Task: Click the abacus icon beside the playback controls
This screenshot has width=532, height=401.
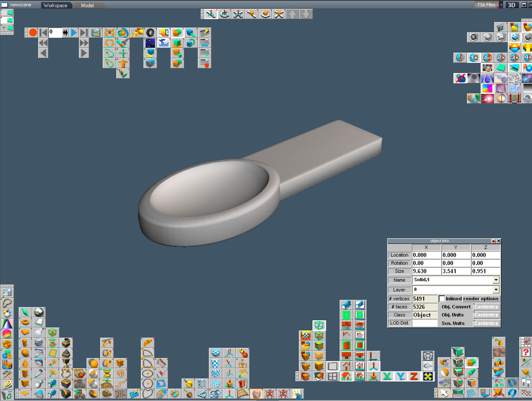Action: pos(96,33)
